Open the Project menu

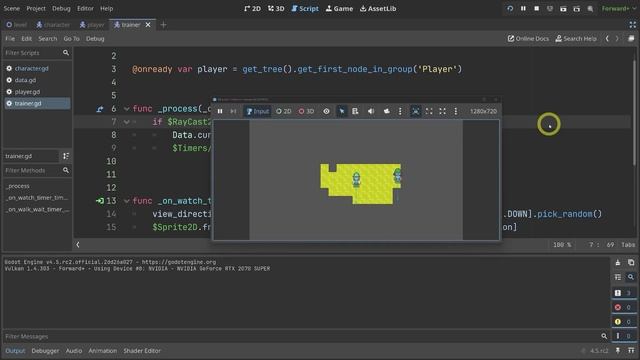(x=36, y=8)
